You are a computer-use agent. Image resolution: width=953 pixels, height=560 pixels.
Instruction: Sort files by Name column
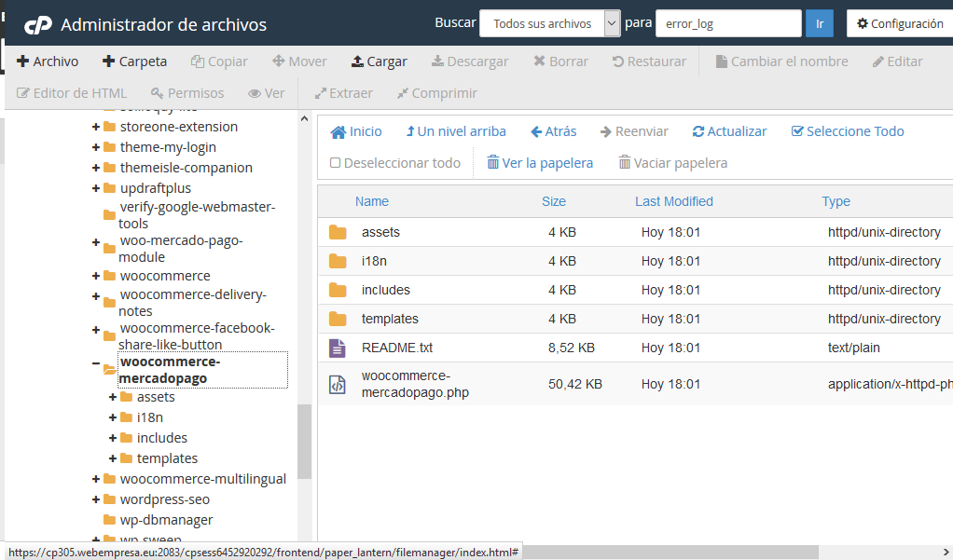tap(372, 201)
